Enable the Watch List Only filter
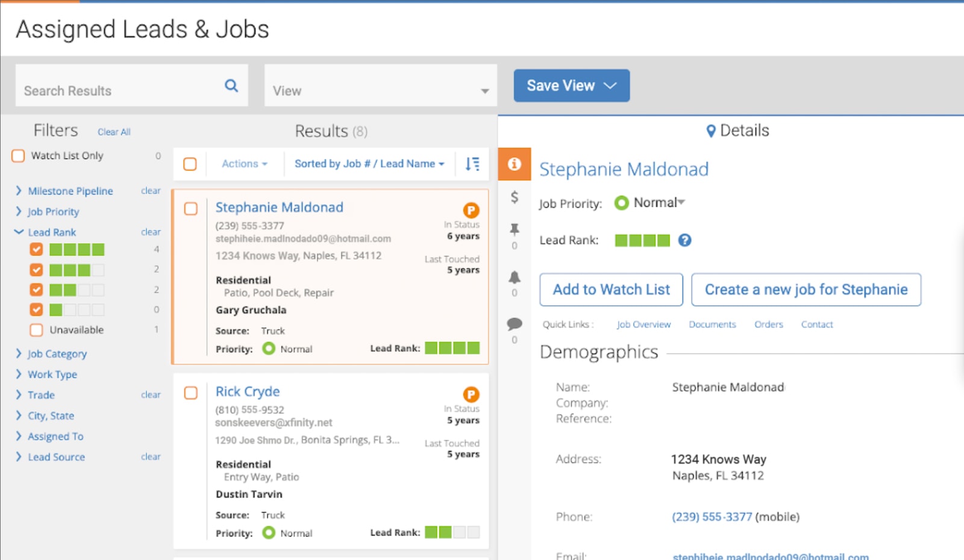 click(17, 155)
